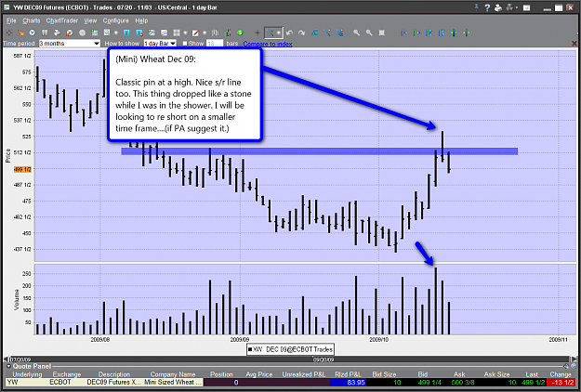Toggle the Show bars checkbox

coord(185,44)
